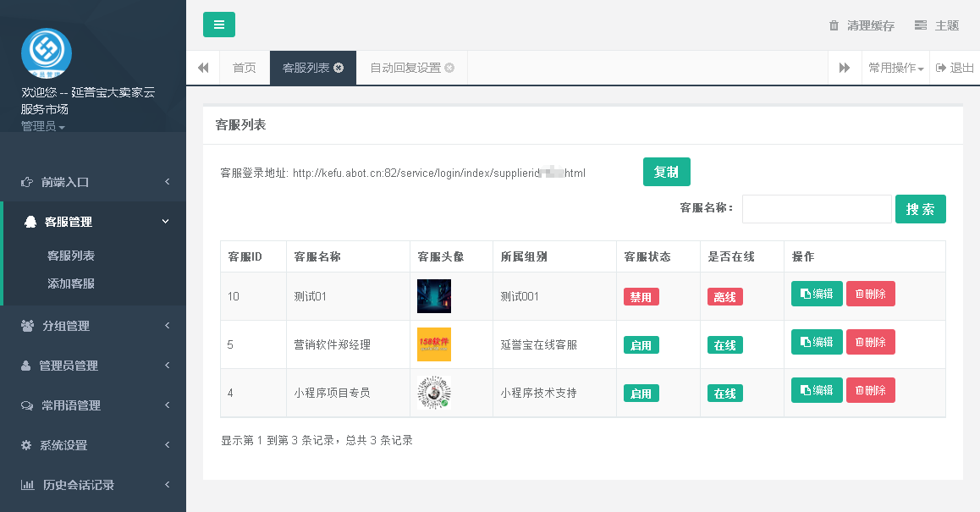980x512 pixels.
Task: Click the green hamburger menu toggle button
Action: tap(218, 25)
